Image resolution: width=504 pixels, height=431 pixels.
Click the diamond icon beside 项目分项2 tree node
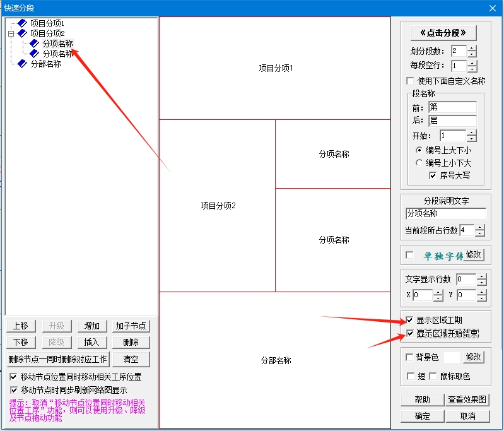click(22, 33)
